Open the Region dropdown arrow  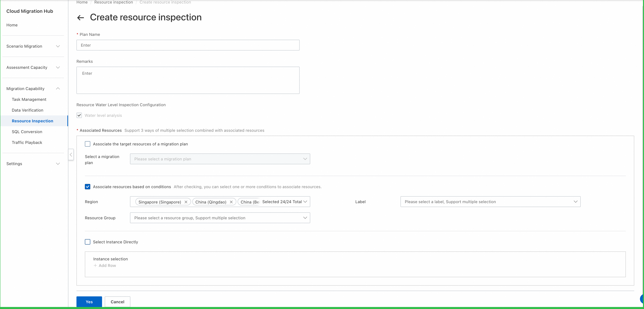(305, 202)
